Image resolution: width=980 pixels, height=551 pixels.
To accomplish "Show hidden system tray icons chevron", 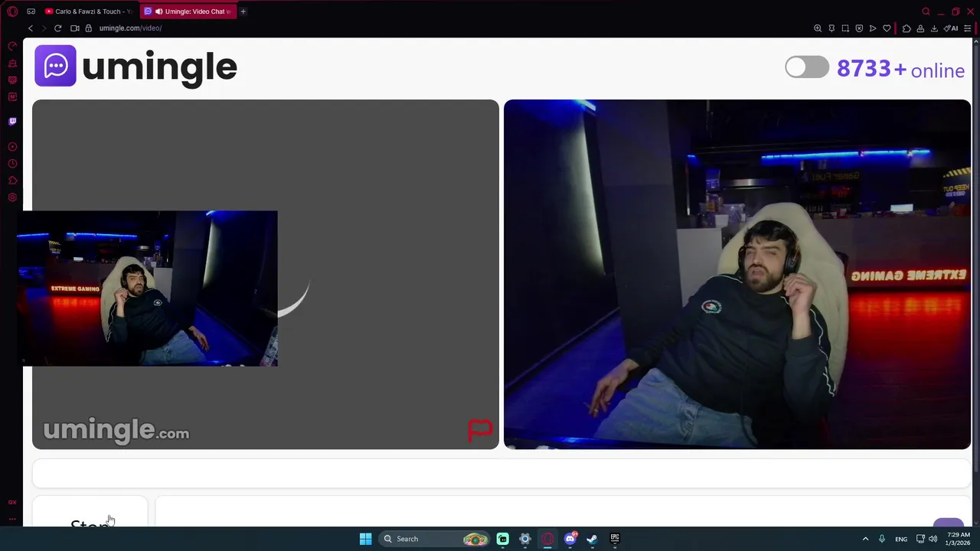I will pos(865,539).
